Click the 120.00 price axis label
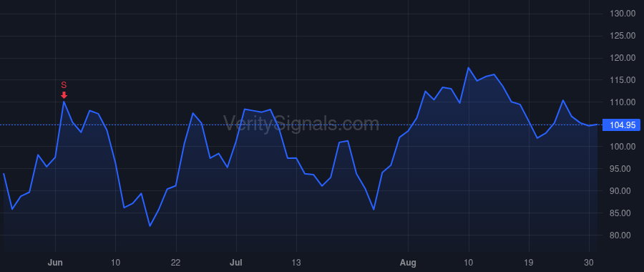The width and height of the screenshot is (644, 272). click(x=623, y=59)
